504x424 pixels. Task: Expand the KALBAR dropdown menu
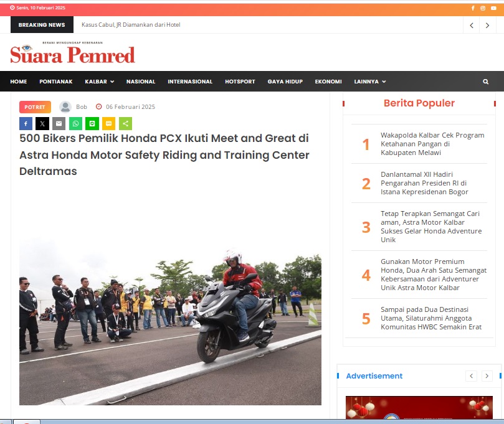click(99, 82)
